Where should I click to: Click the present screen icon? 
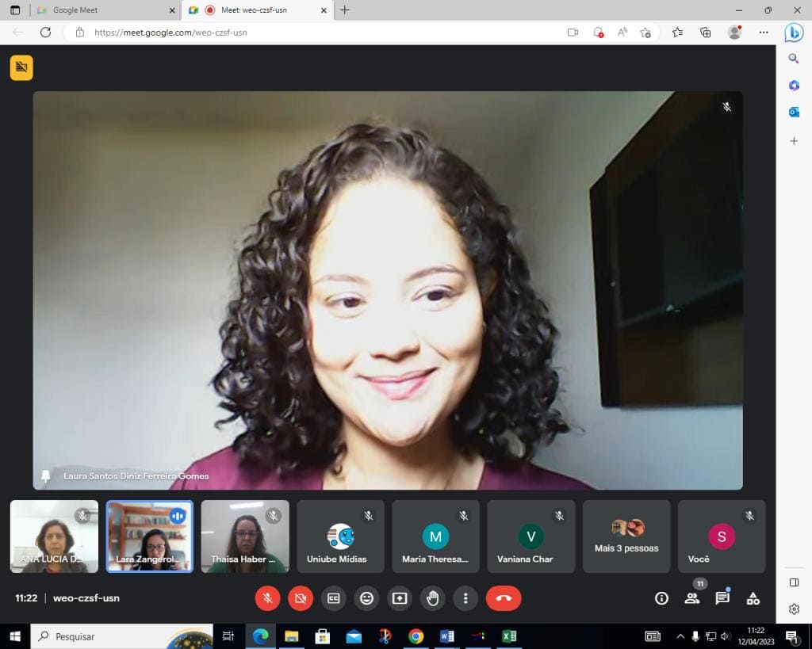click(400, 598)
